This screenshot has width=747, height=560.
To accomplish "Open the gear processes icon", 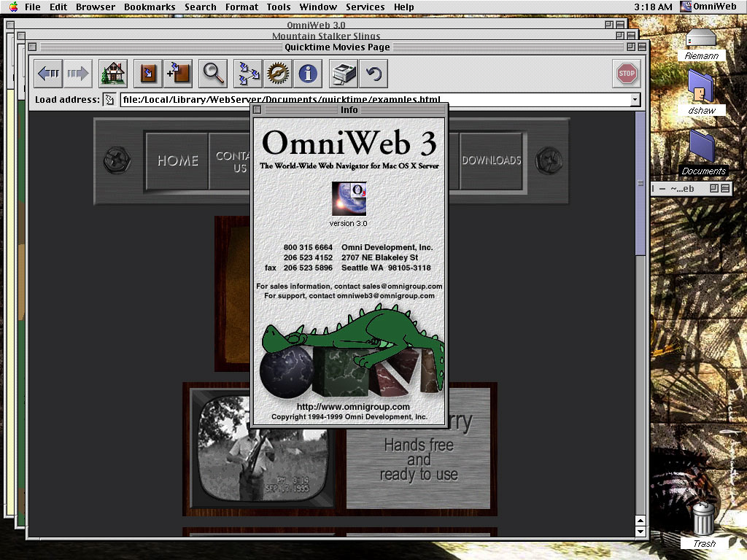I will 278,74.
